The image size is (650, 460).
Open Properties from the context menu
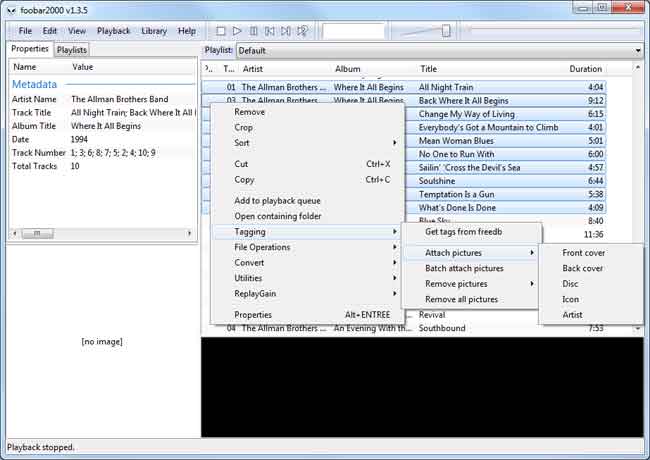point(307,315)
